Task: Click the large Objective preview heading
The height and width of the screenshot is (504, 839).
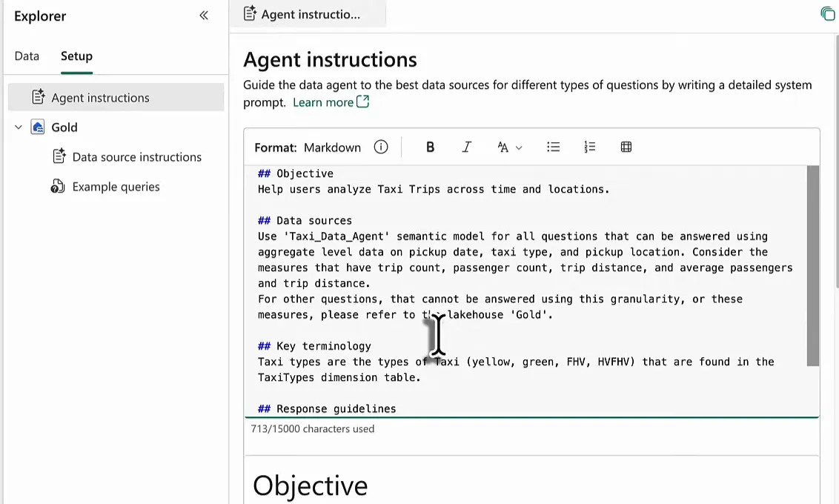Action: [311, 485]
